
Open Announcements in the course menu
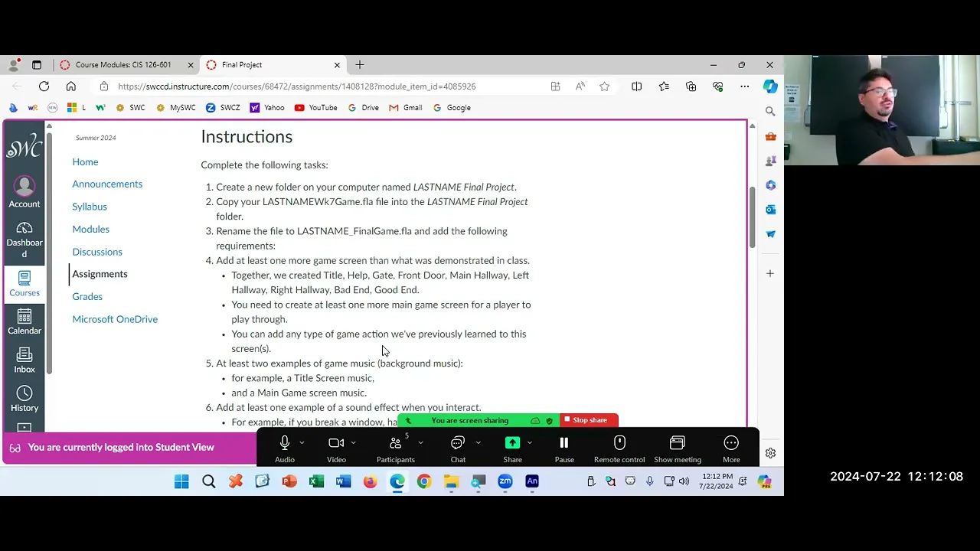click(107, 184)
